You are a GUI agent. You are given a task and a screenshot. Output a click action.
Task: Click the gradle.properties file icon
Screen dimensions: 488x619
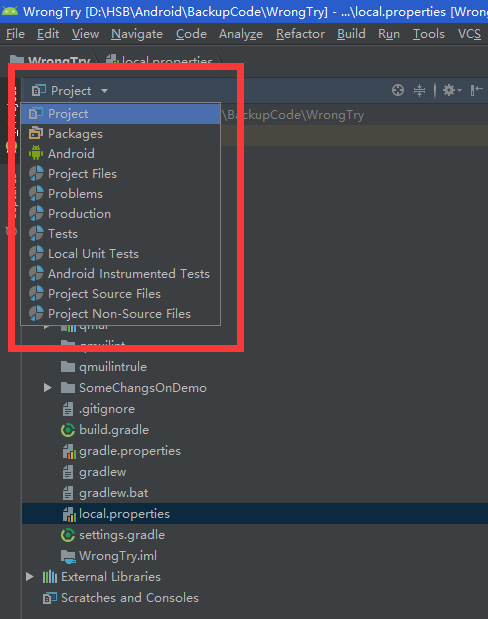pos(69,451)
